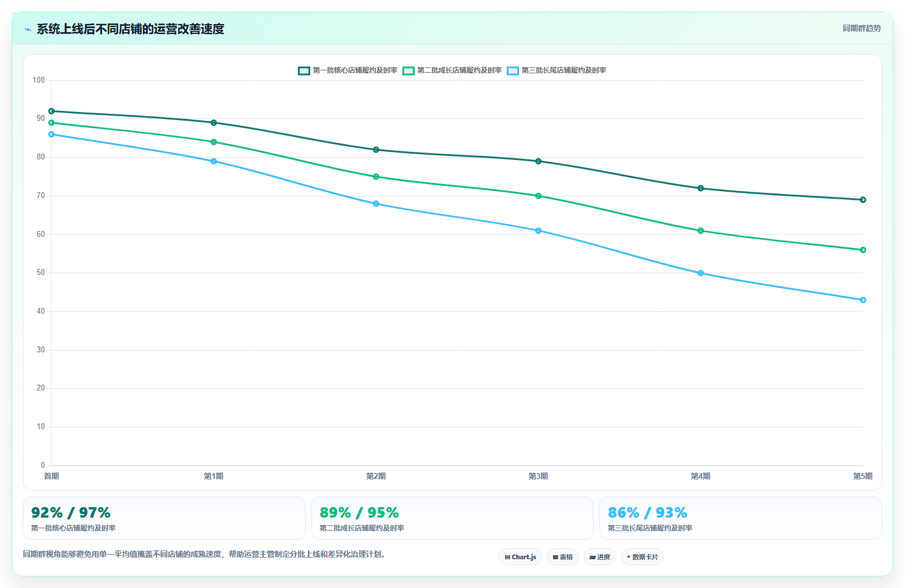Image resolution: width=905 pixels, height=588 pixels.
Task: Click the dark green point at 第2期 (82)
Action: [376, 149]
